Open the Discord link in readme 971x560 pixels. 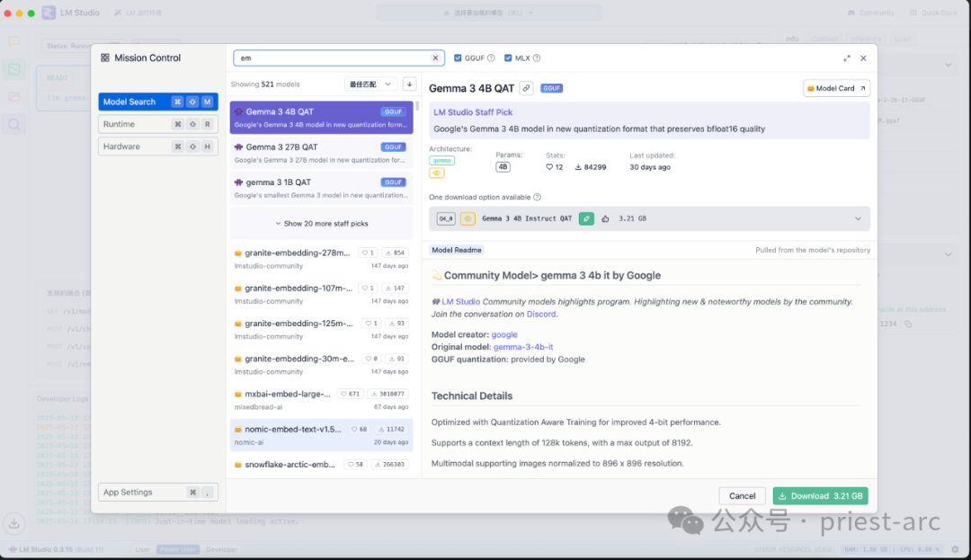coord(541,315)
